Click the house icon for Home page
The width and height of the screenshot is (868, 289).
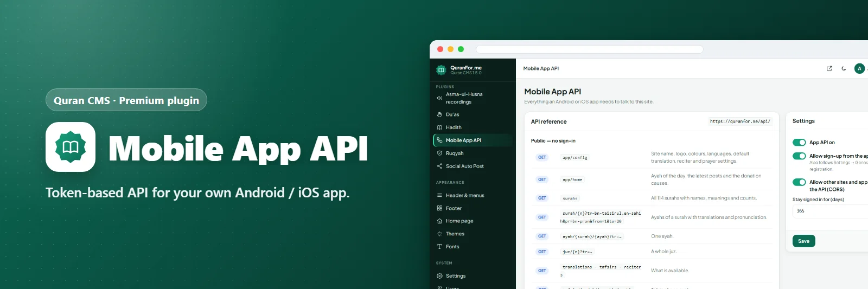439,221
